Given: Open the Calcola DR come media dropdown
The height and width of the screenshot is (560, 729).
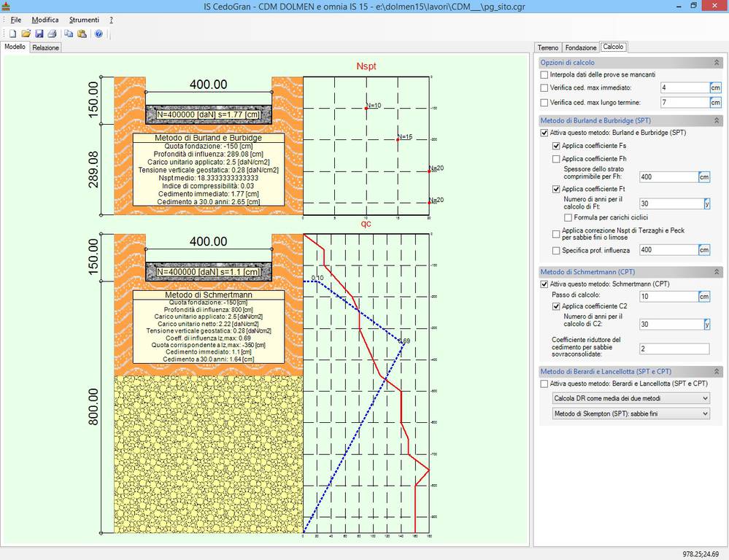Looking at the screenshot, I should tap(630, 398).
